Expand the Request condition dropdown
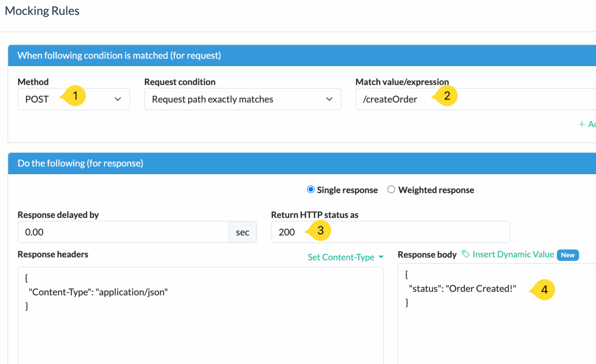596x364 pixels. [242, 99]
